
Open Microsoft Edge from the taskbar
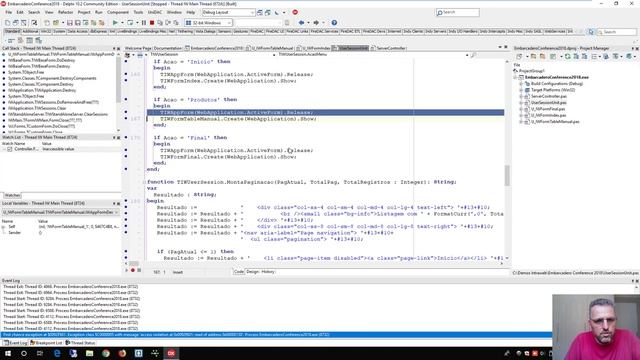click(57, 353)
